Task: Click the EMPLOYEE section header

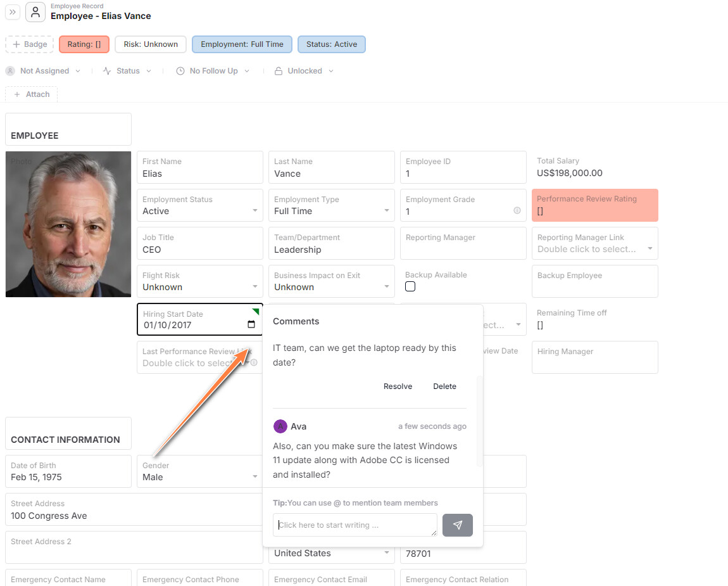Action: tap(68, 130)
